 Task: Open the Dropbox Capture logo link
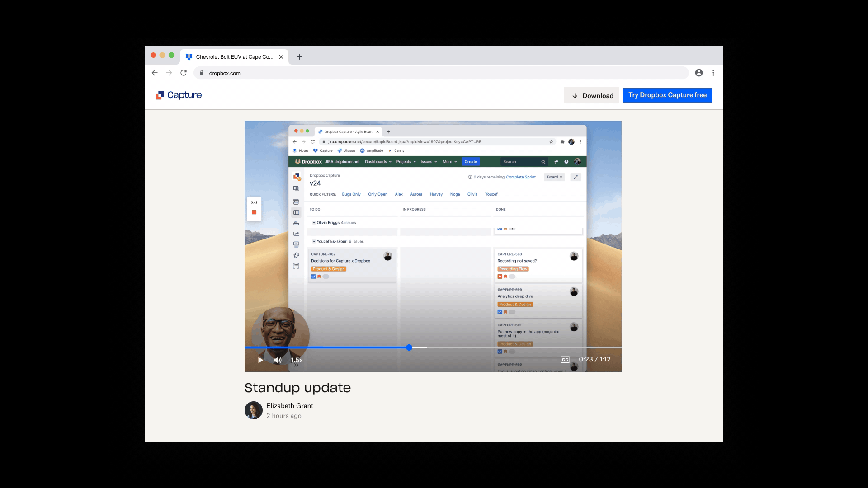tap(179, 95)
